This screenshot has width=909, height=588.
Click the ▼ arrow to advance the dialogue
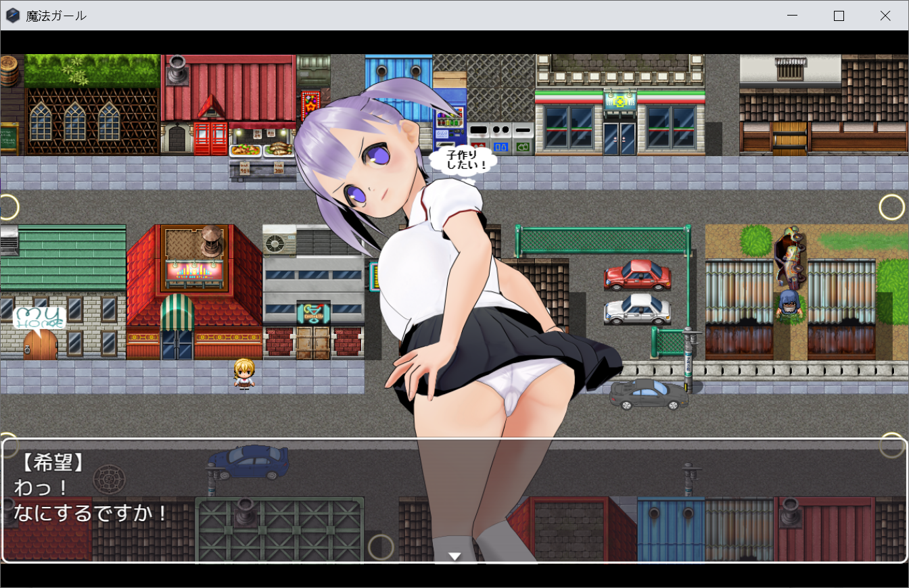tap(454, 556)
